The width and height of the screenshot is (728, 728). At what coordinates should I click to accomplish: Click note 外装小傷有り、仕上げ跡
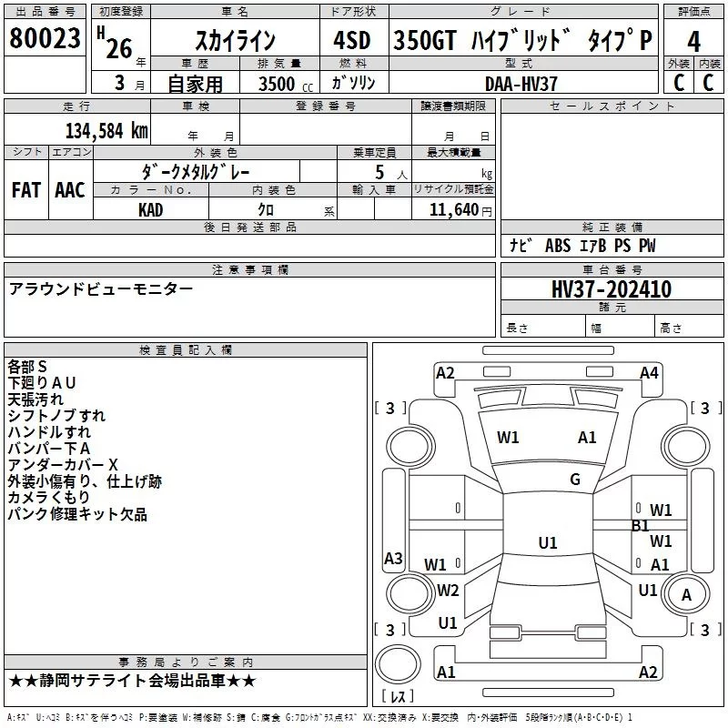point(85,481)
